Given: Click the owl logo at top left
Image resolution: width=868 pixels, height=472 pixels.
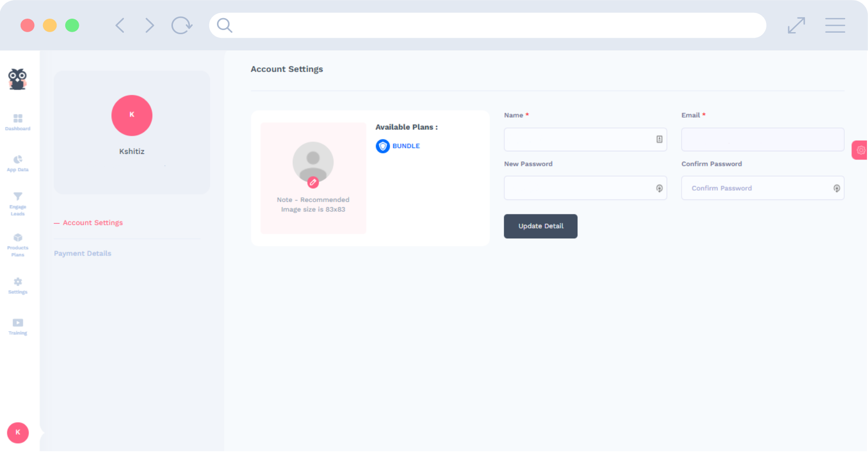Looking at the screenshot, I should point(18,79).
